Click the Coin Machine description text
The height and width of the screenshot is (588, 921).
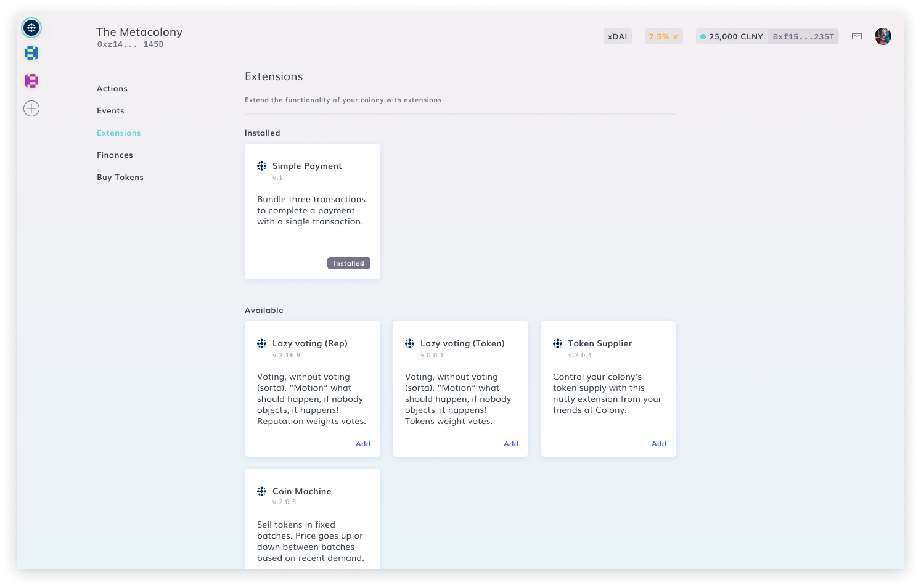(311, 541)
